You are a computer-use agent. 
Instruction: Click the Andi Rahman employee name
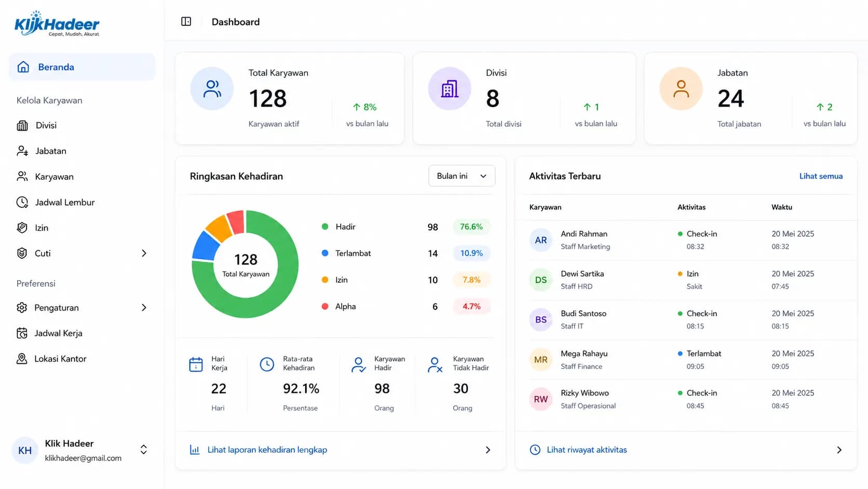[584, 234]
